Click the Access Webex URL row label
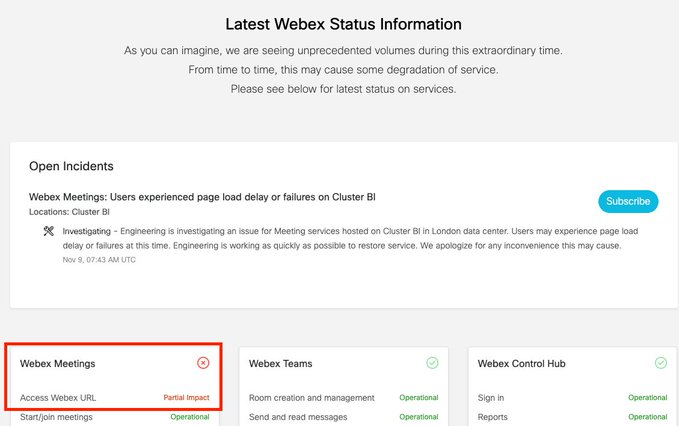 coord(58,398)
